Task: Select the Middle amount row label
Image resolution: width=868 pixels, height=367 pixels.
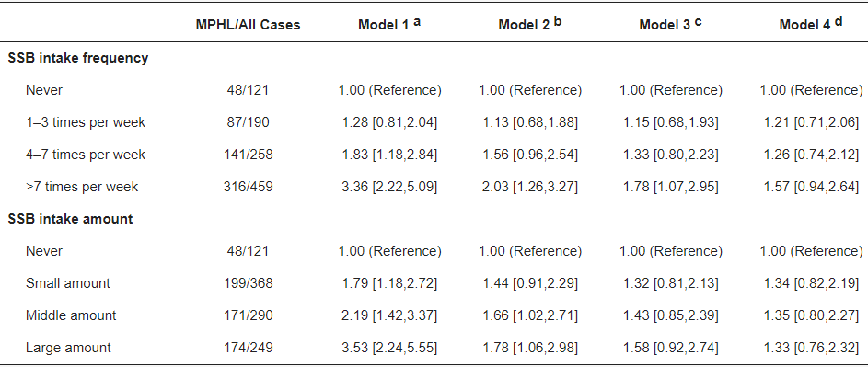Action: click(71, 315)
